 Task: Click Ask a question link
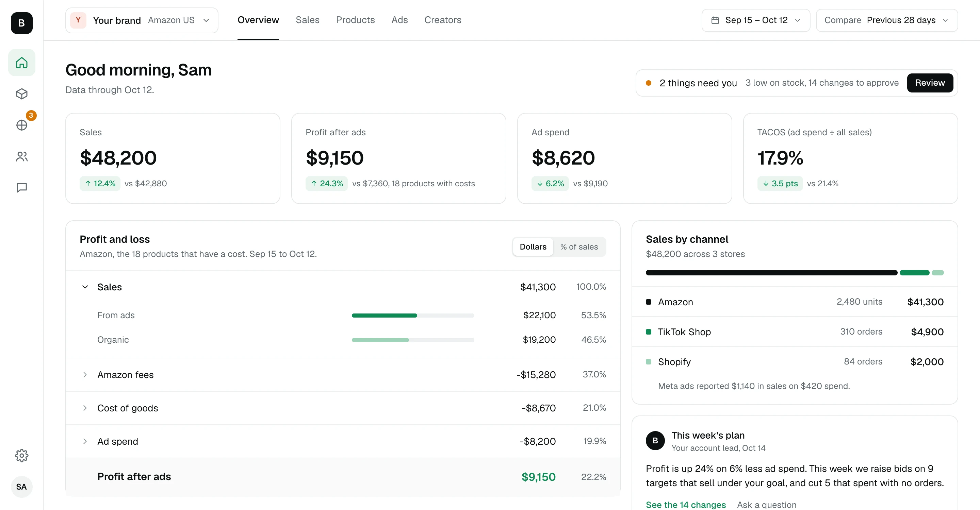(766, 505)
